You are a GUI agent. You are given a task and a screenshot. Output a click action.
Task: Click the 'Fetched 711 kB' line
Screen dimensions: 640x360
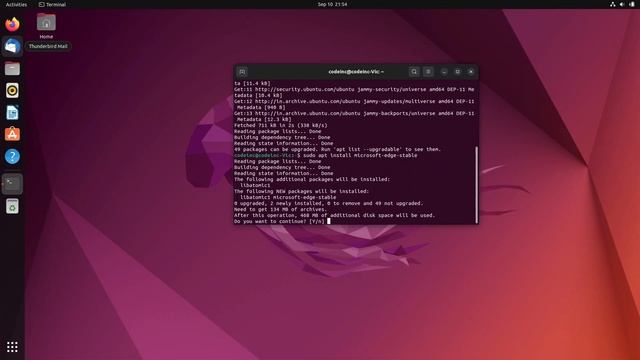(x=281, y=125)
